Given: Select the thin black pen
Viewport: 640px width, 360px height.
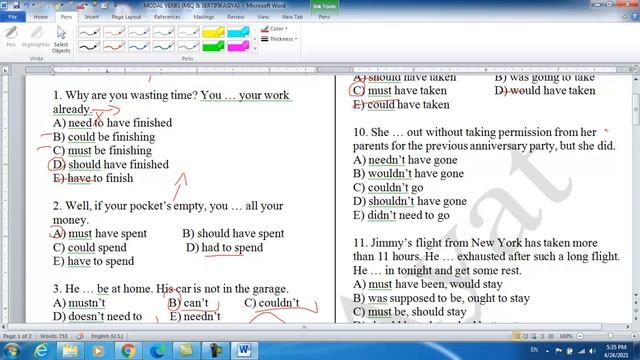Looking at the screenshot, I should point(89,32).
